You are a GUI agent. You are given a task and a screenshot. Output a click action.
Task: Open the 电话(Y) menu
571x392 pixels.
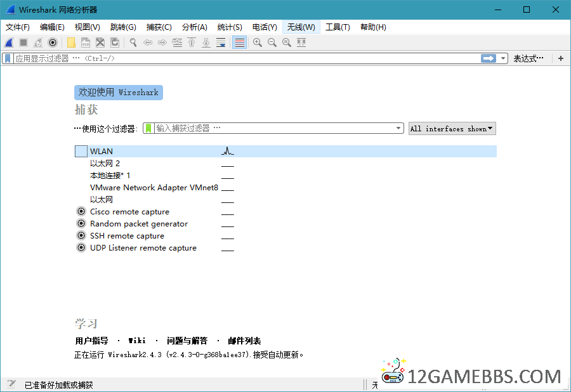click(265, 27)
